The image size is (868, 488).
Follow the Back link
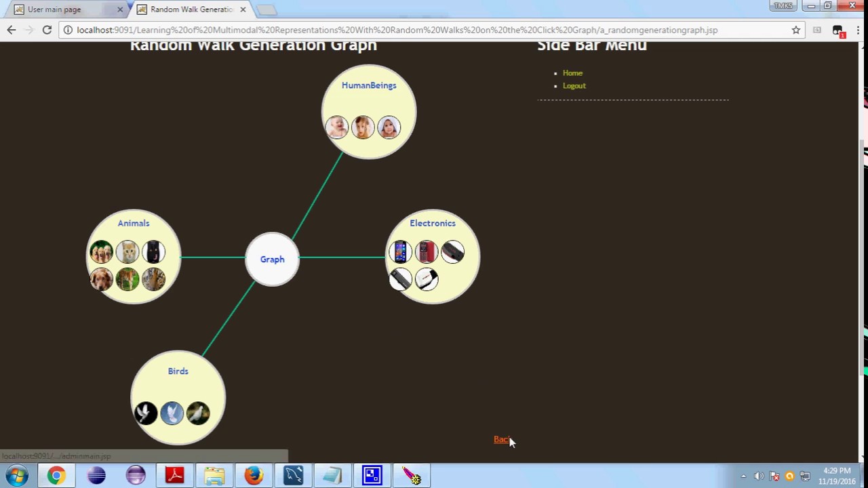point(502,440)
